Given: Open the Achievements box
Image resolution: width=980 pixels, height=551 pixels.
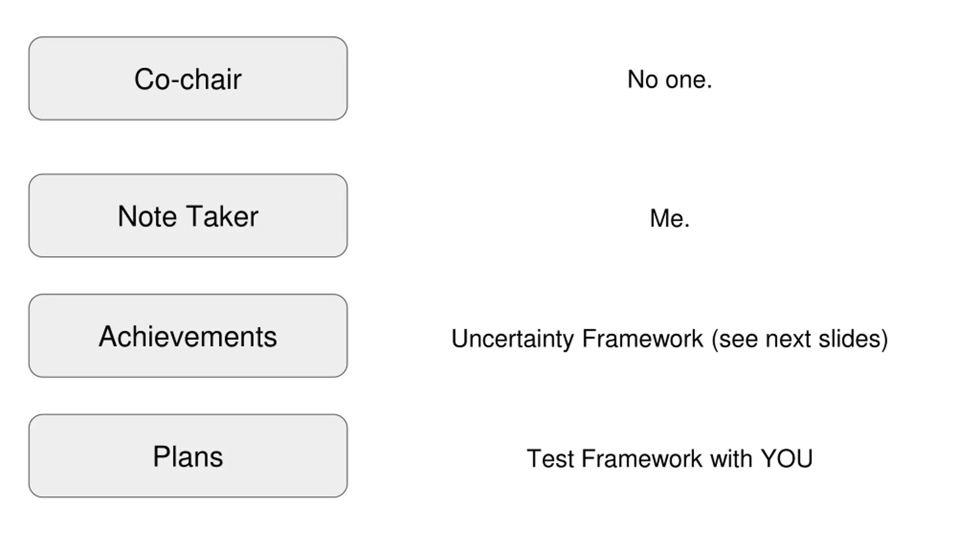Looking at the screenshot, I should point(188,336).
